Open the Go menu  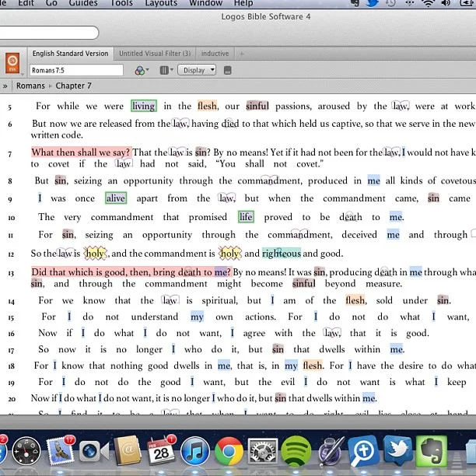pos(51,3)
